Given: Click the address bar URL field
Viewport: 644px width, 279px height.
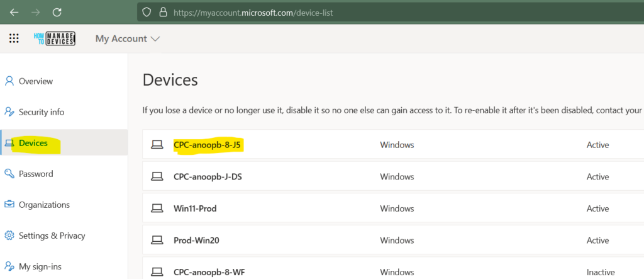Looking at the screenshot, I should pyautogui.click(x=390, y=13).
